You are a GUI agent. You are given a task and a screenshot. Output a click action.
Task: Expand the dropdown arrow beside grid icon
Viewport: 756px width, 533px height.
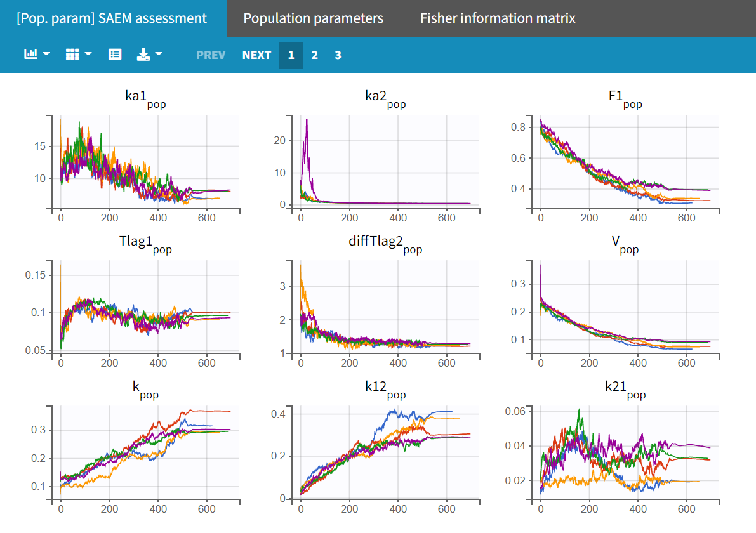[88, 55]
